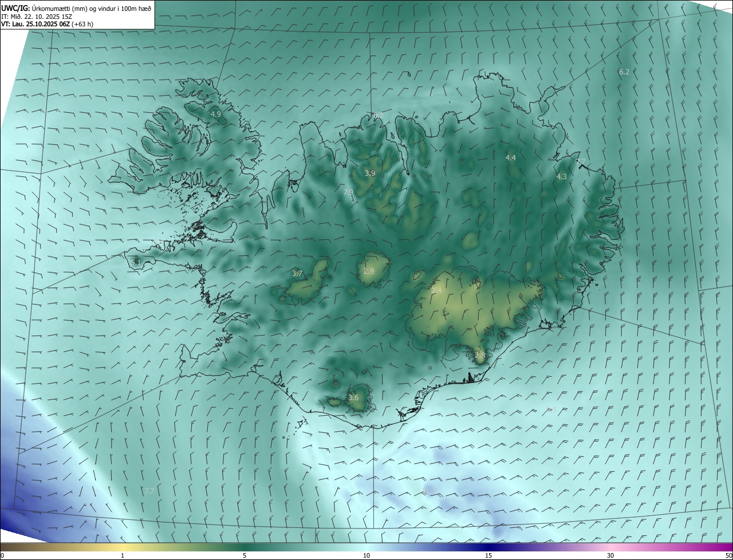Screen dimensions: 733x560
Task: Click the 8.5 value off the south coast
Action: click(551, 409)
